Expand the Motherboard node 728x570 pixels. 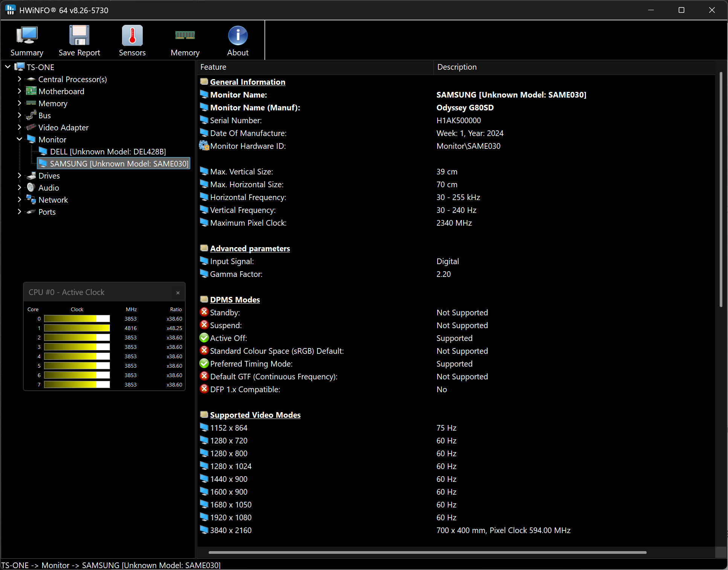19,91
